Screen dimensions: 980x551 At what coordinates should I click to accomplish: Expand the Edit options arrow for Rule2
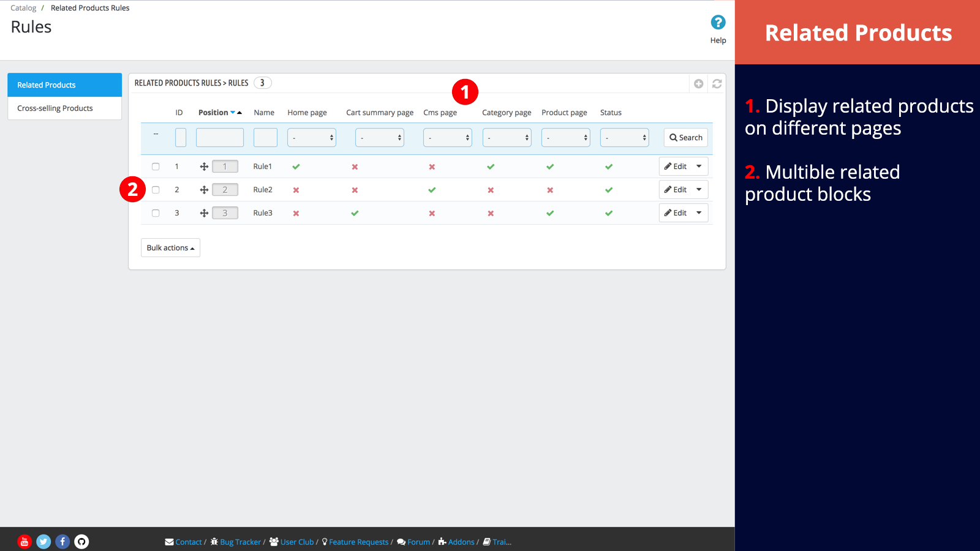coord(699,190)
